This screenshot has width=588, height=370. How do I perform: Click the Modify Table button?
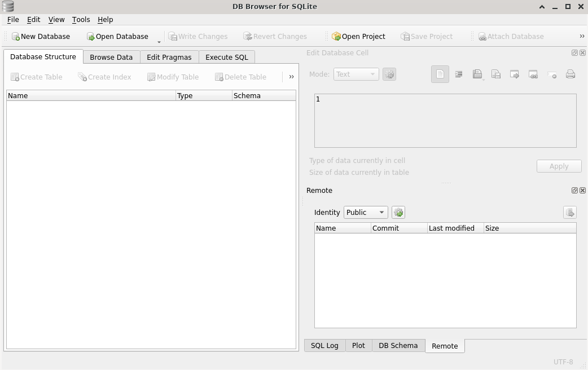[173, 77]
